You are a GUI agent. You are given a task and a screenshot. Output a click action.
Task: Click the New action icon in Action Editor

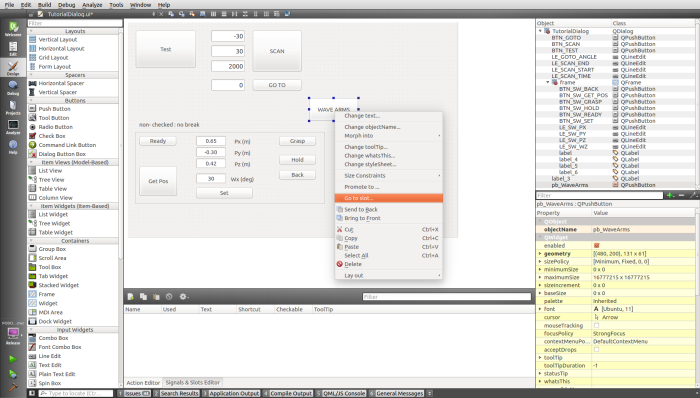click(x=130, y=296)
